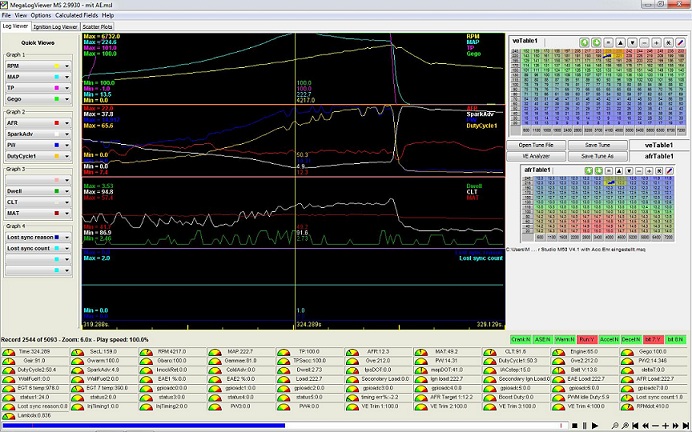Screen dimensions: 692x432
Task: Toggle the Crank:N status indicator
Action: [519, 340]
